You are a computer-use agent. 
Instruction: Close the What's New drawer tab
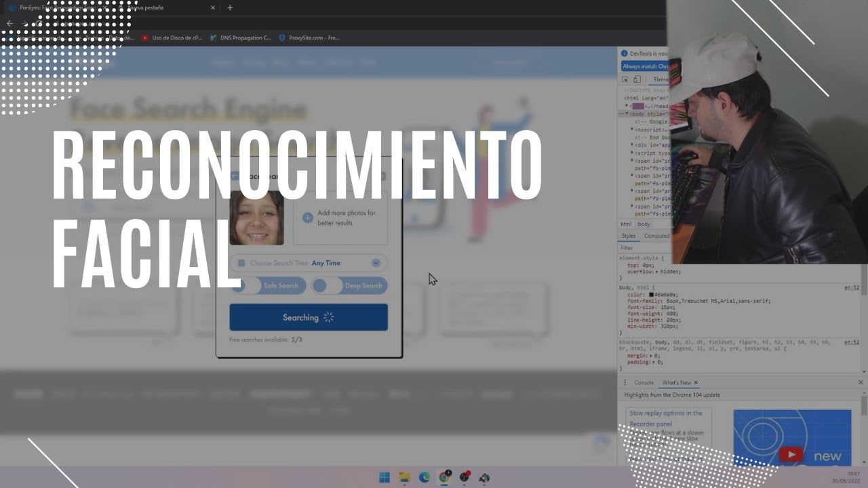[696, 383]
